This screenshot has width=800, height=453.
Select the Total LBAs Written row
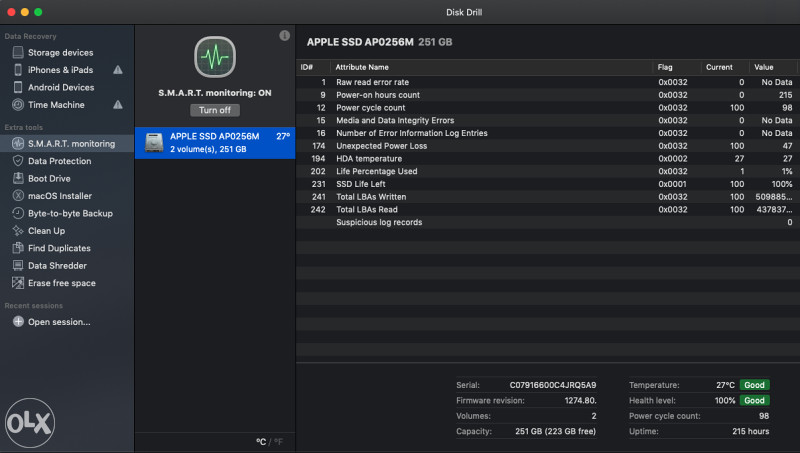tap(546, 197)
